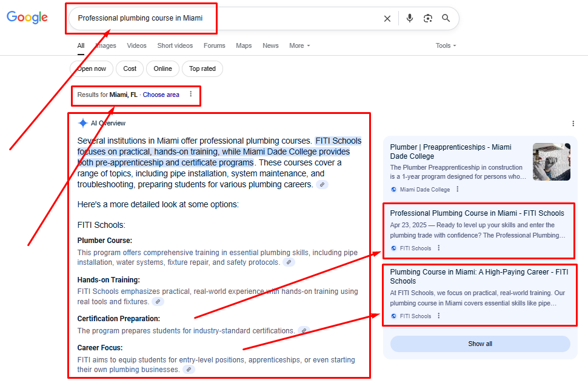This screenshot has height=383, width=588.
Task: Clear the search query with X
Action: click(387, 18)
